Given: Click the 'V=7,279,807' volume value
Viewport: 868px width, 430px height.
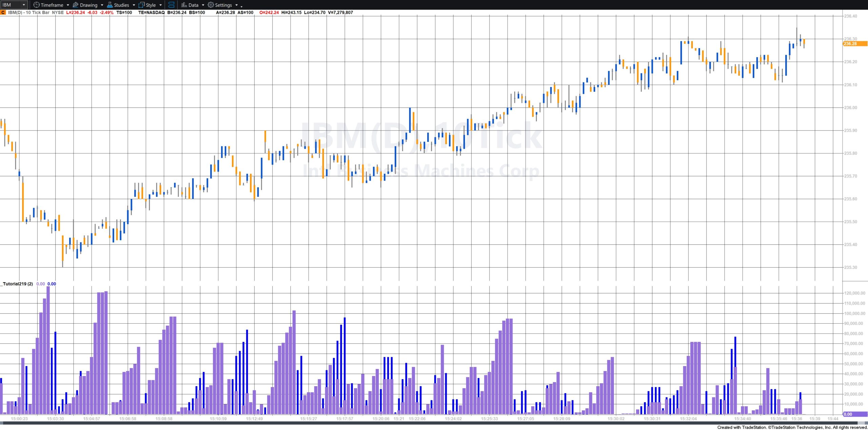Looking at the screenshot, I should point(340,13).
